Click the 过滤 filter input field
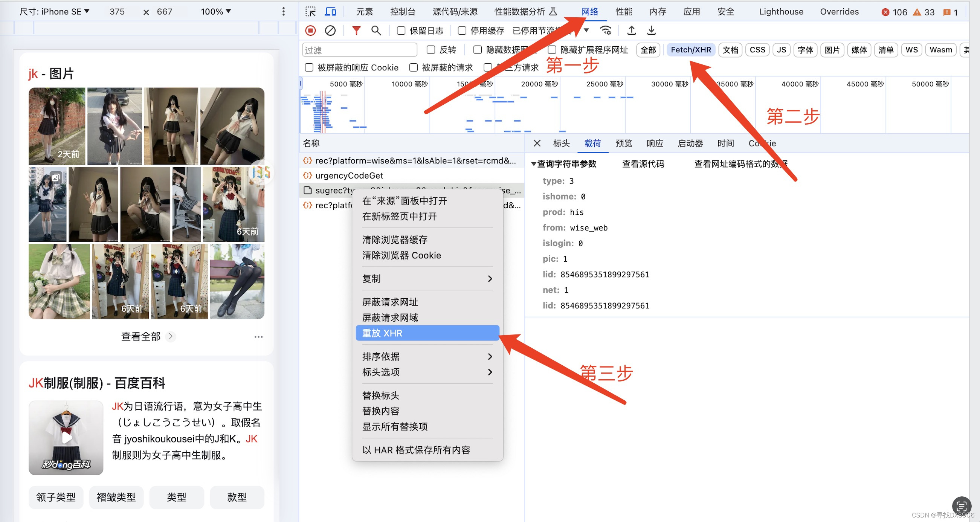Viewport: 980px width, 522px height. click(x=359, y=50)
